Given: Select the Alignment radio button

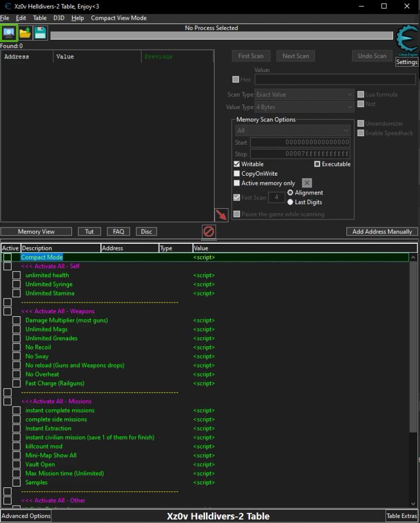Looking at the screenshot, I should (x=290, y=192).
